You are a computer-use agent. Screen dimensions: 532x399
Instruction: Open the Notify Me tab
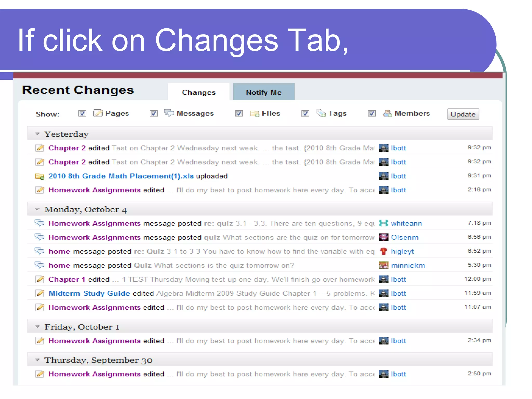coord(264,92)
